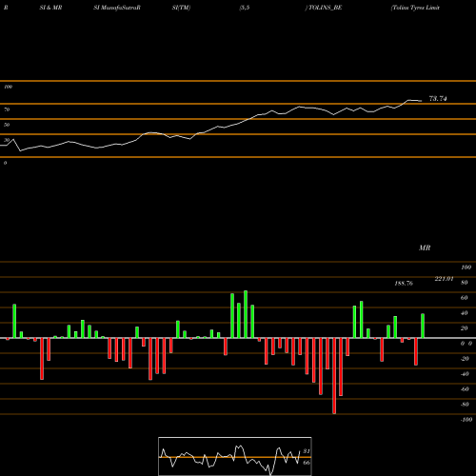Select the 70 level label on RSI axis
The width and height of the screenshot is (476, 476).
point(7,109)
